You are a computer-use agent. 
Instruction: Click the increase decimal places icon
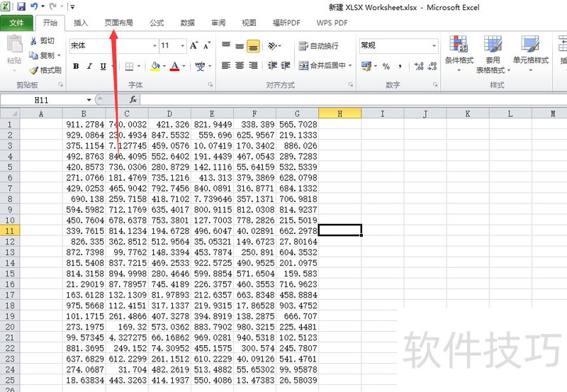point(419,66)
